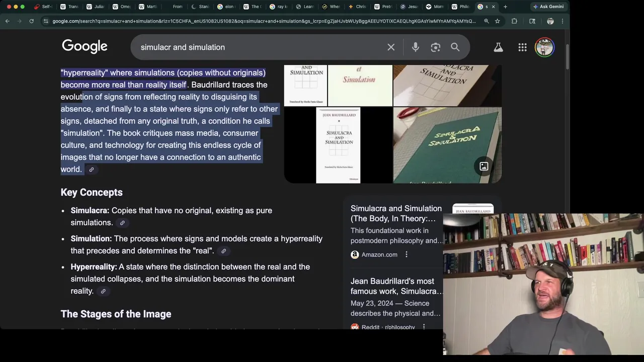The image size is (644, 362).
Task: Click the browser address bar URL
Action: 264,21
